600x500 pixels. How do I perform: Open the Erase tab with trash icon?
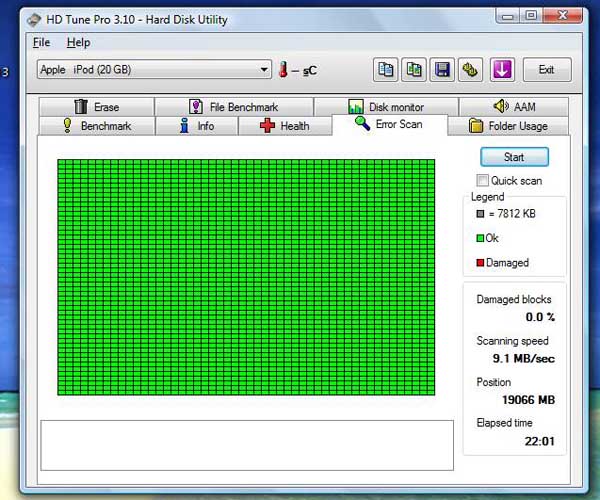click(96, 107)
